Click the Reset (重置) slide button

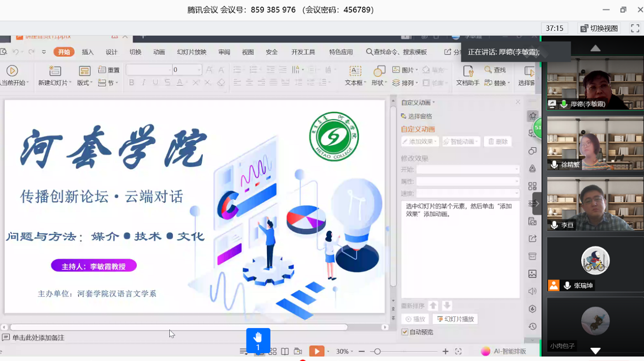[109, 70]
